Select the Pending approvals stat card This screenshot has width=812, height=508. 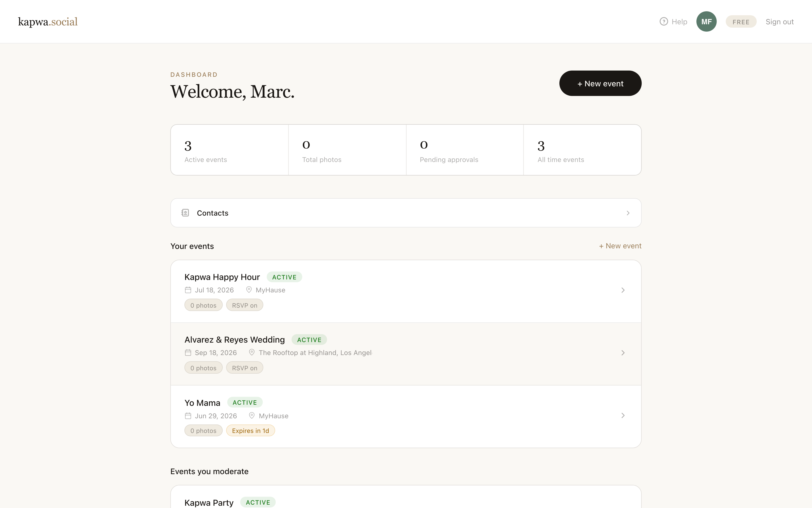coord(465,150)
